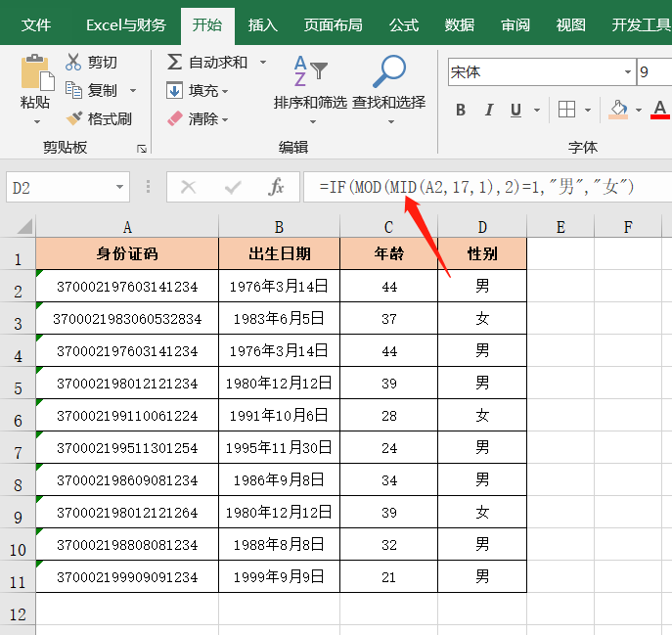Expand the font name dropdown
The image size is (672, 635).
627,72
